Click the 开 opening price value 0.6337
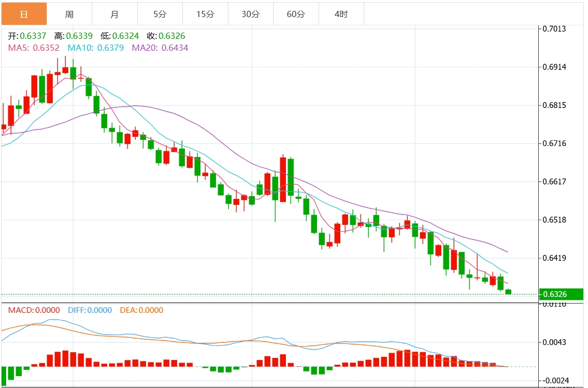588x388 pixels. tap(33, 36)
